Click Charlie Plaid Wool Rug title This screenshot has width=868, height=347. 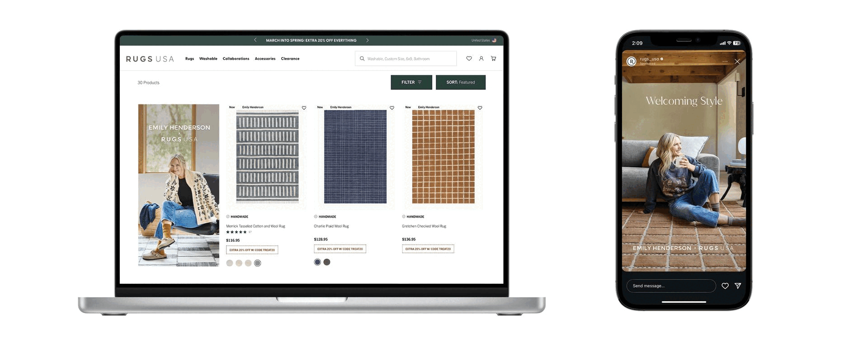tap(331, 226)
